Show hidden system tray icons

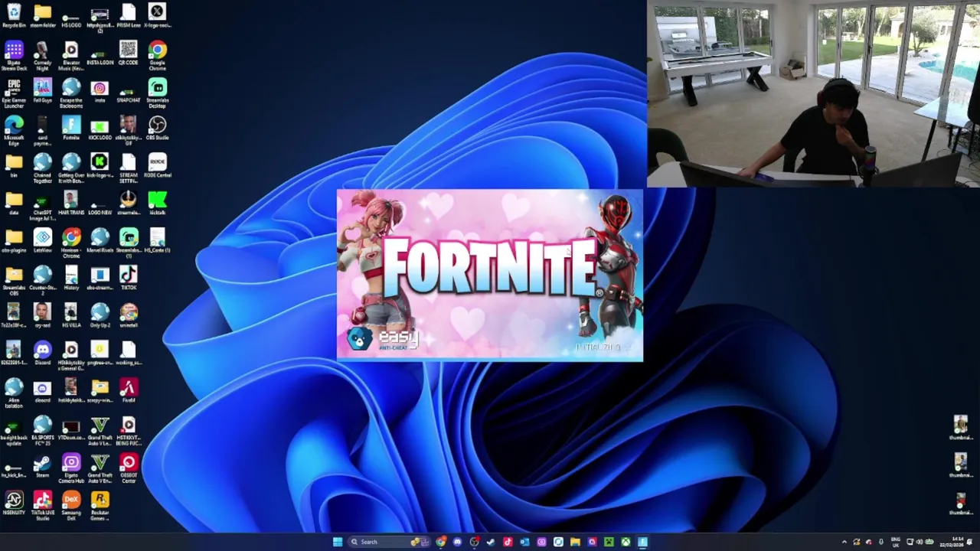click(x=844, y=542)
